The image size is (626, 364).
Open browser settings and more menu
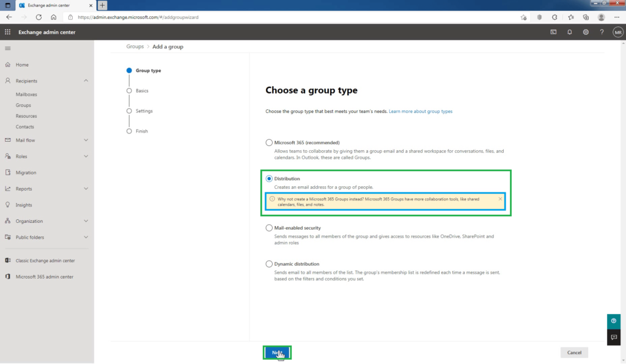(x=617, y=17)
